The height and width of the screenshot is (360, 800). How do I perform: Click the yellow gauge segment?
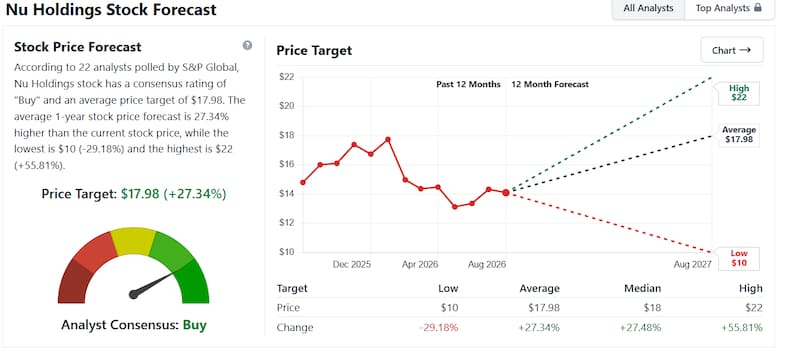[x=133, y=241]
